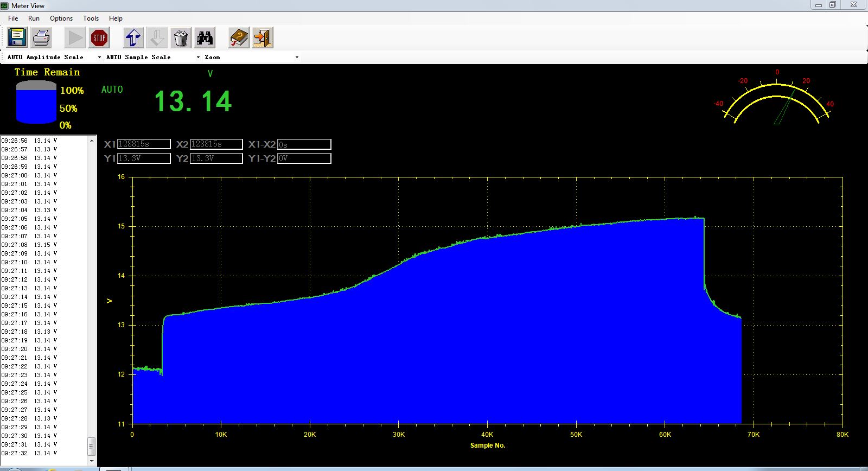868x471 pixels.
Task: Click the Save floppy disk icon
Action: click(x=17, y=38)
